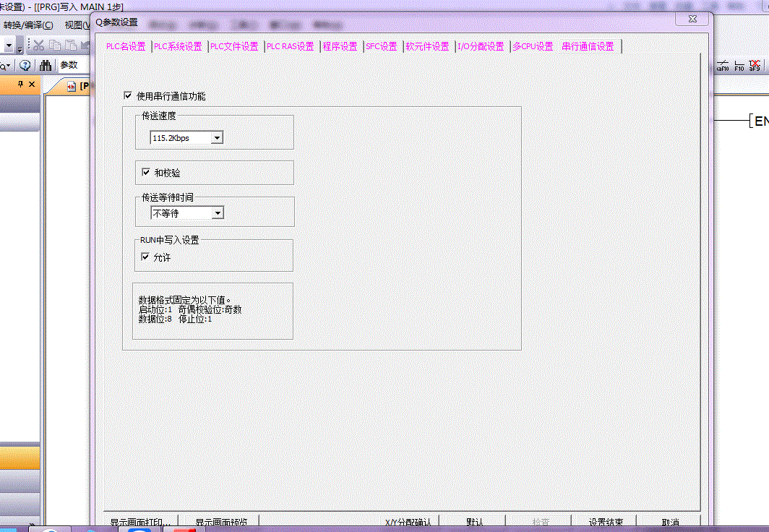Viewport: 769px width, 532px height.
Task: Click the F10 line drawing tool icon
Action: [739, 66]
